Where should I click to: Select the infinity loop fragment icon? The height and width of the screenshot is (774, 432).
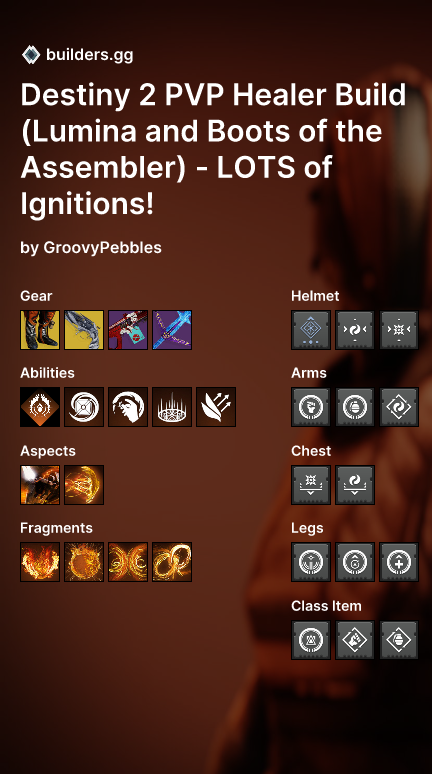(172, 562)
